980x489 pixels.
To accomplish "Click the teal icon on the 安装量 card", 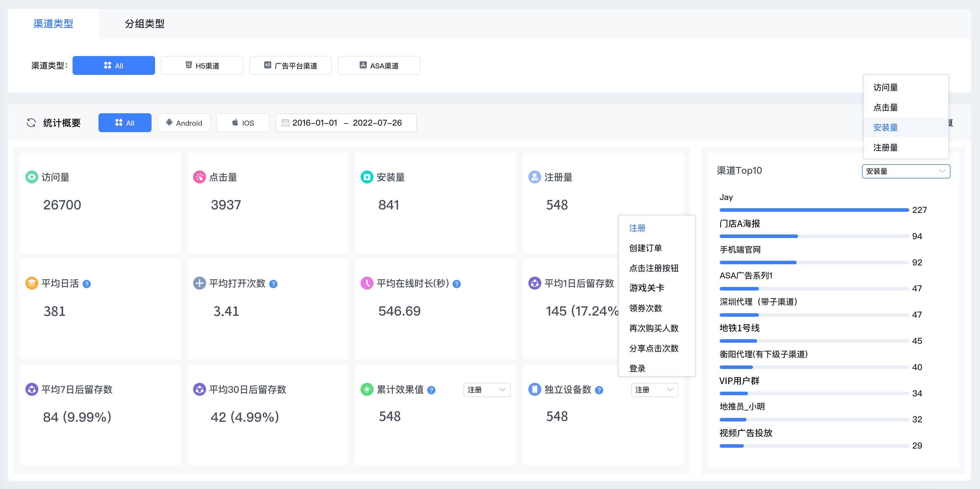I will tap(366, 177).
